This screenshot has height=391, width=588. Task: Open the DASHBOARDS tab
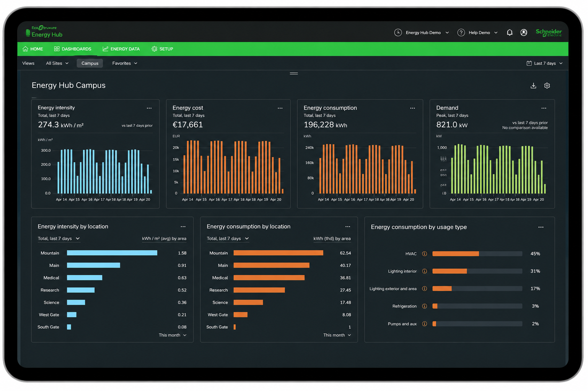tap(73, 49)
